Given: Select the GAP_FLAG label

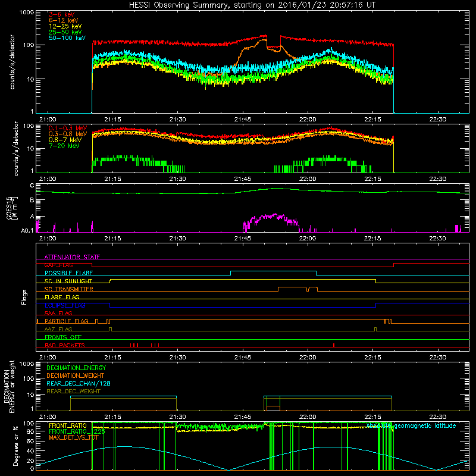Looking at the screenshot, I should point(58,265).
